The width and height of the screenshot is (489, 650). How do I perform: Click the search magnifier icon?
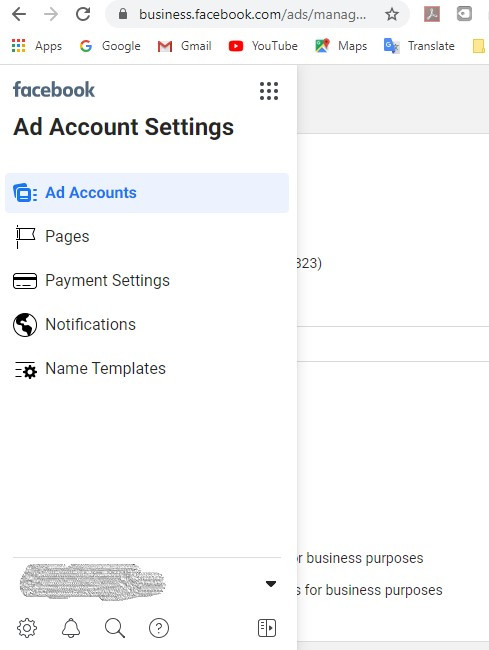pyautogui.click(x=115, y=628)
